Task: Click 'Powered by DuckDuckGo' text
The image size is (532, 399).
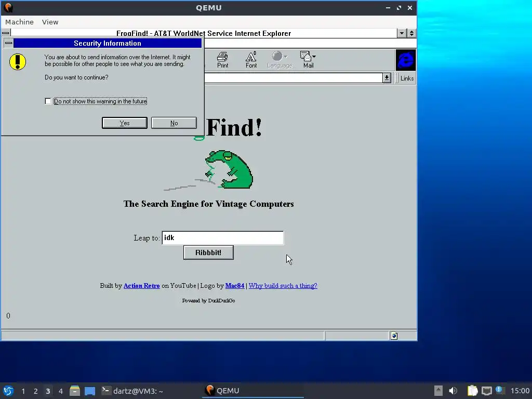Action: click(x=208, y=301)
